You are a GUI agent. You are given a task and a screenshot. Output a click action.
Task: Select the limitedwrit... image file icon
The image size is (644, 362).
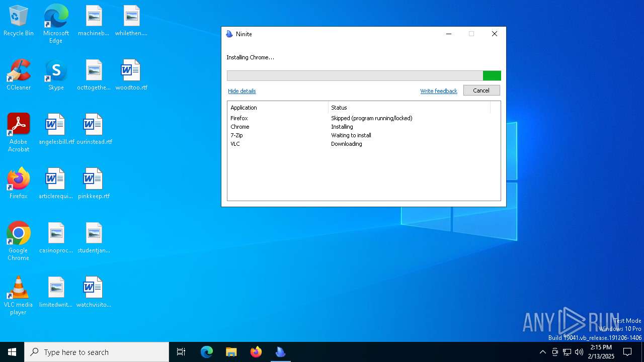[56, 292]
